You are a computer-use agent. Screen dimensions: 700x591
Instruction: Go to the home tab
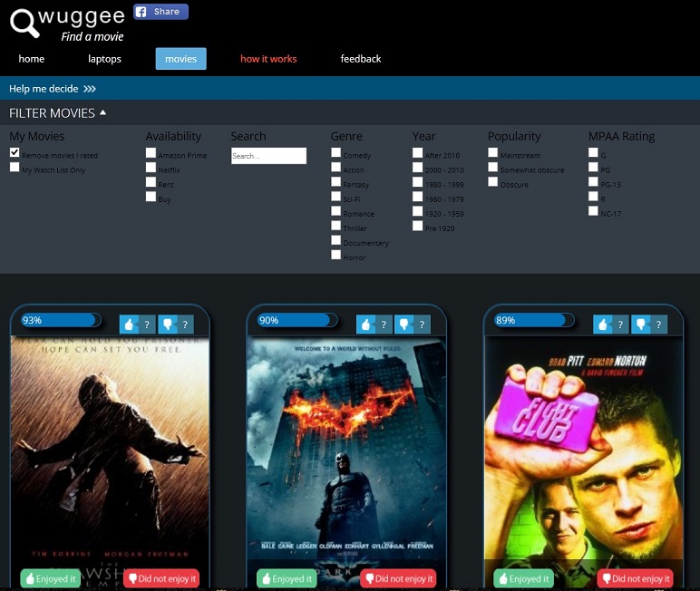31,59
